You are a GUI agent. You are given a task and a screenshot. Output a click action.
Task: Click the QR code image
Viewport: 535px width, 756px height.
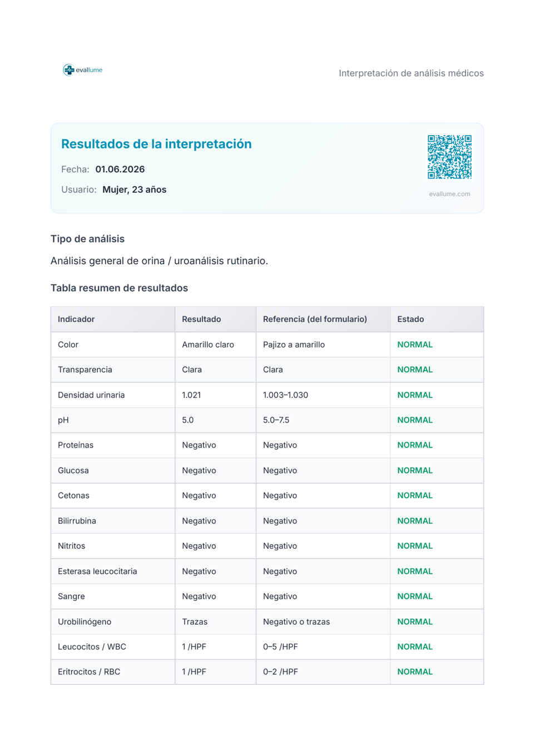click(449, 157)
